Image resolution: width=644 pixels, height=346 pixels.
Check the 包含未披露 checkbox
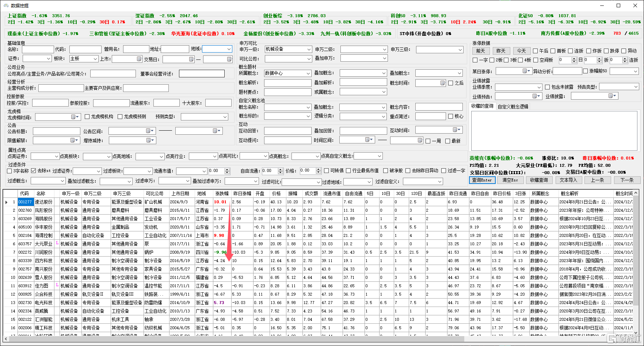[x=547, y=87]
